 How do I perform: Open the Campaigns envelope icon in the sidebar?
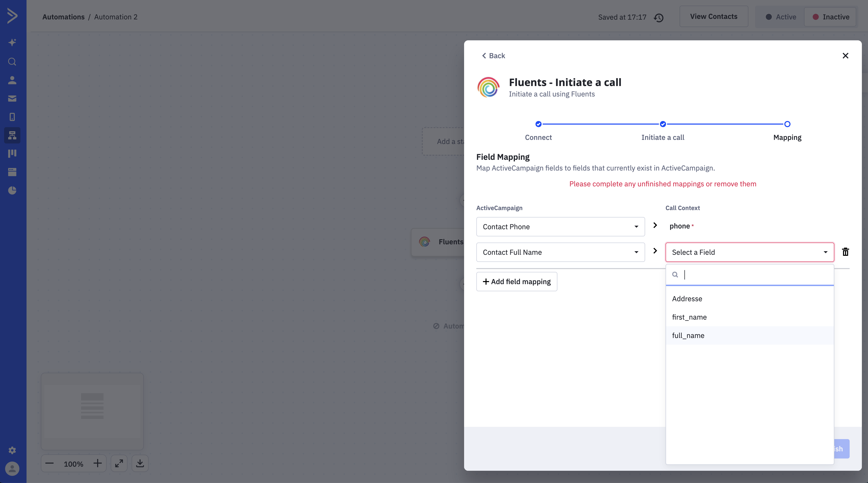[x=12, y=99]
